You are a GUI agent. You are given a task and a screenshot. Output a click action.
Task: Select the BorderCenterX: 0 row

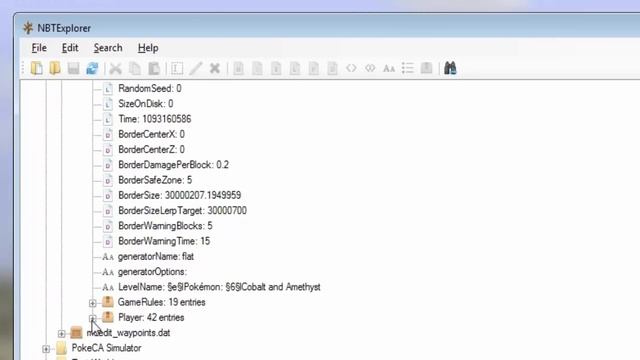pos(151,134)
